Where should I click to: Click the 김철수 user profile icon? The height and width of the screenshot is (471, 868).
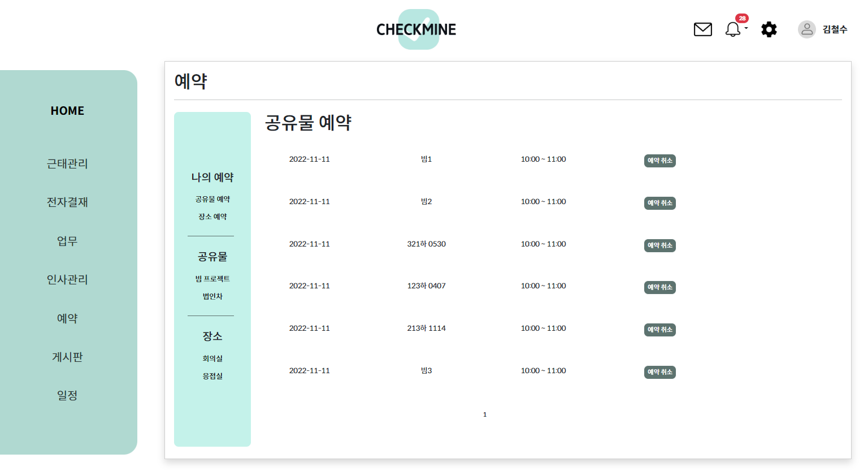[x=807, y=29]
